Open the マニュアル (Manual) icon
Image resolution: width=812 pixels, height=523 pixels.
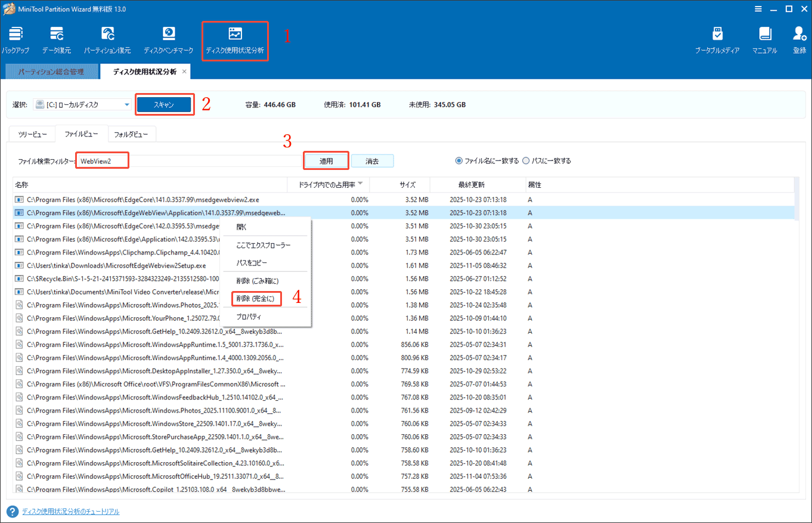tap(764, 38)
